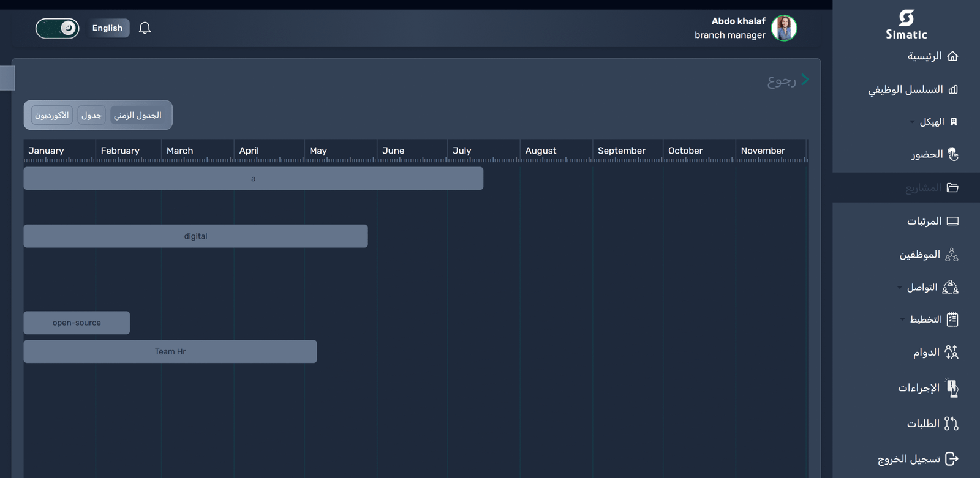This screenshot has width=980, height=478.
Task: Select the Team Hr timeline bar
Action: [170, 352]
